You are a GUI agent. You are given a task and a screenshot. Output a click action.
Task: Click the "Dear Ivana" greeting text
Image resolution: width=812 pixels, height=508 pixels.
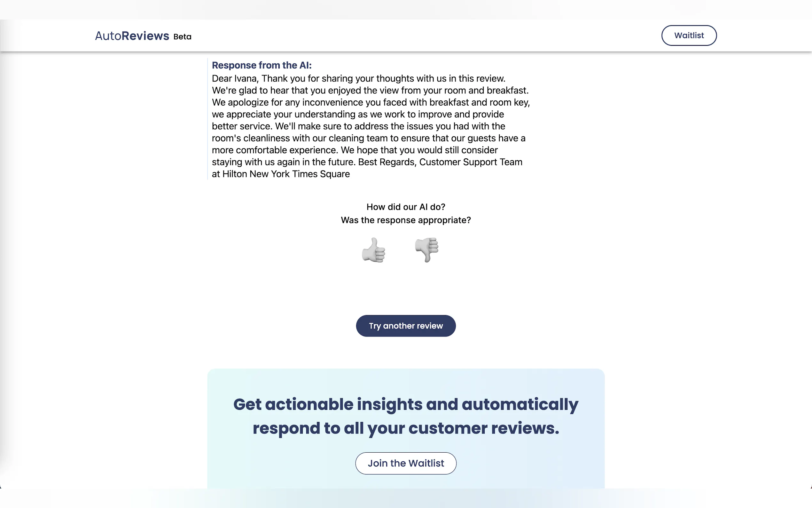tap(235, 79)
